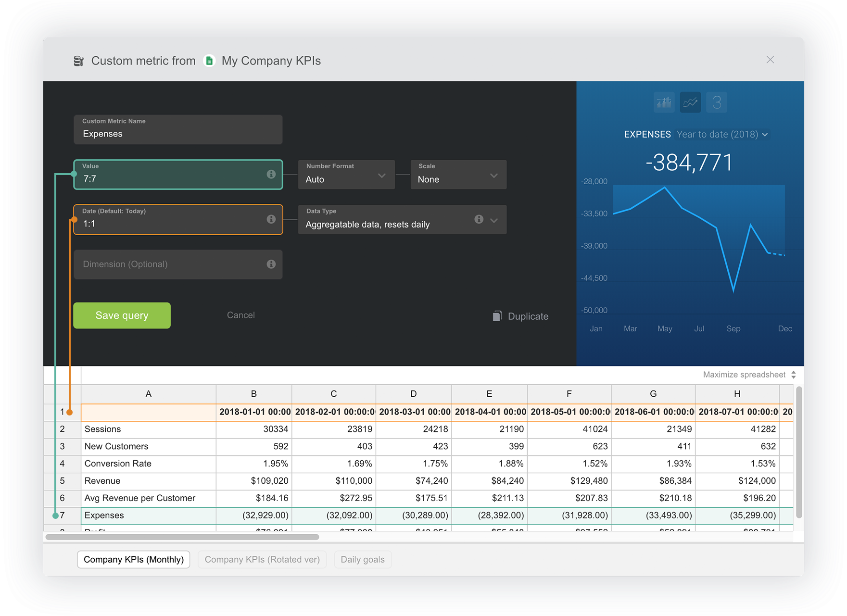Expand the Data Type dropdown

(x=494, y=220)
